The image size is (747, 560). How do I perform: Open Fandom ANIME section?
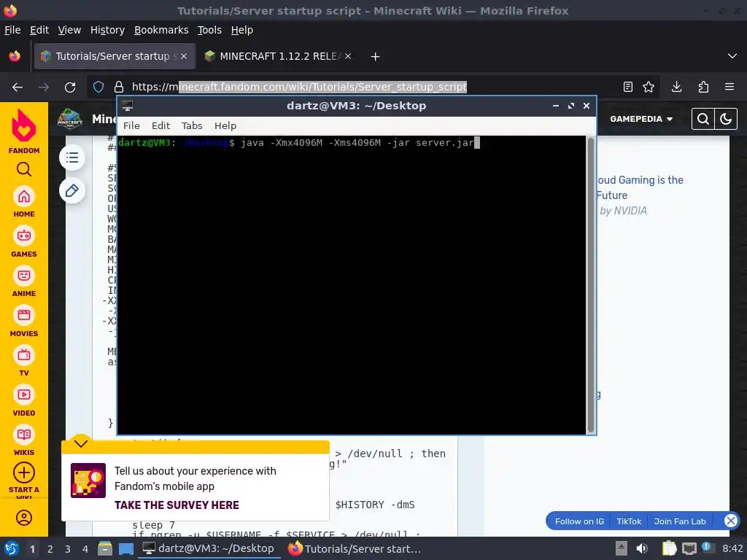(x=24, y=282)
